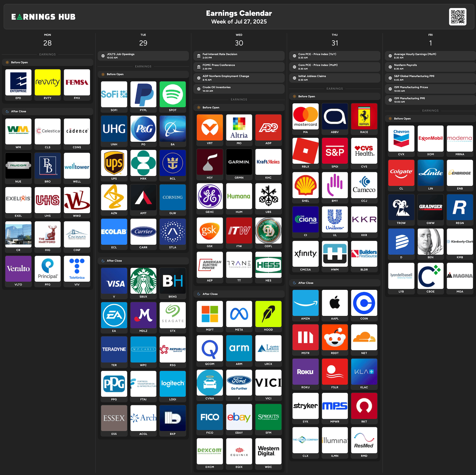Open the Waste Management WM tile
This screenshot has width=476, height=475.
(x=18, y=134)
